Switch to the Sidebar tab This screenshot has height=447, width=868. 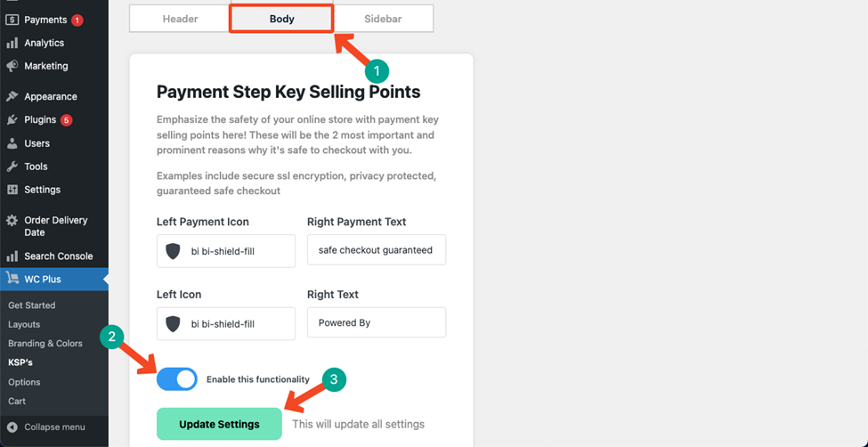[383, 19]
